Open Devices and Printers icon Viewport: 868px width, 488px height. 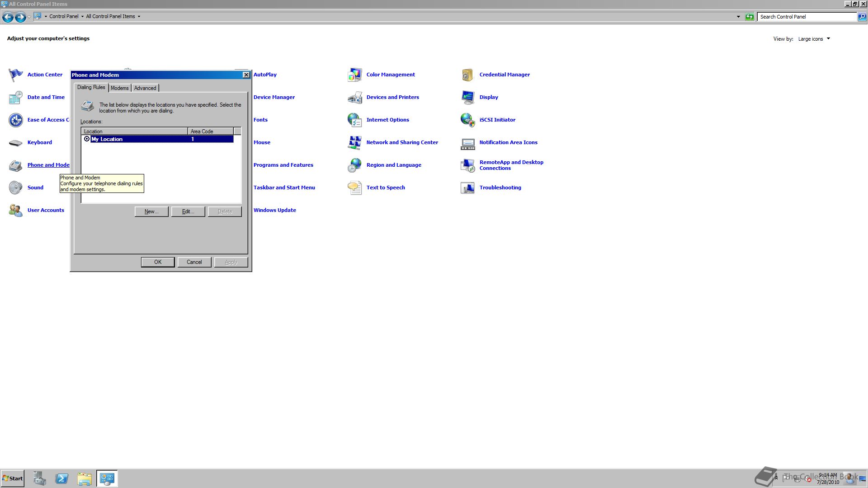click(355, 97)
